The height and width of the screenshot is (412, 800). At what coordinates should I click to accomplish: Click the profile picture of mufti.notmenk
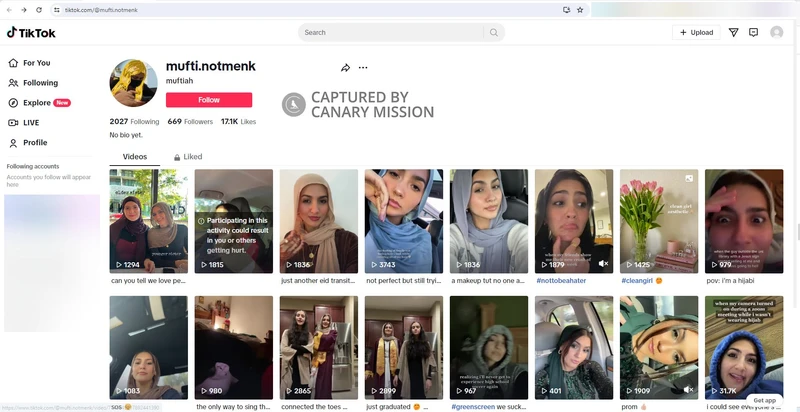(x=134, y=83)
